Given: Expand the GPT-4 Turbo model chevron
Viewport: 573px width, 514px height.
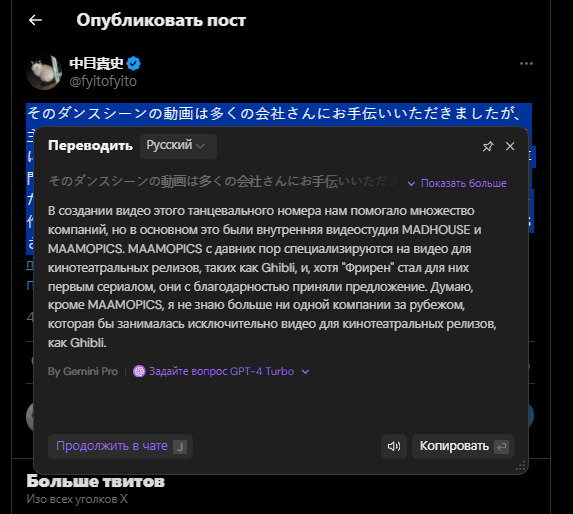Looking at the screenshot, I should 306,372.
